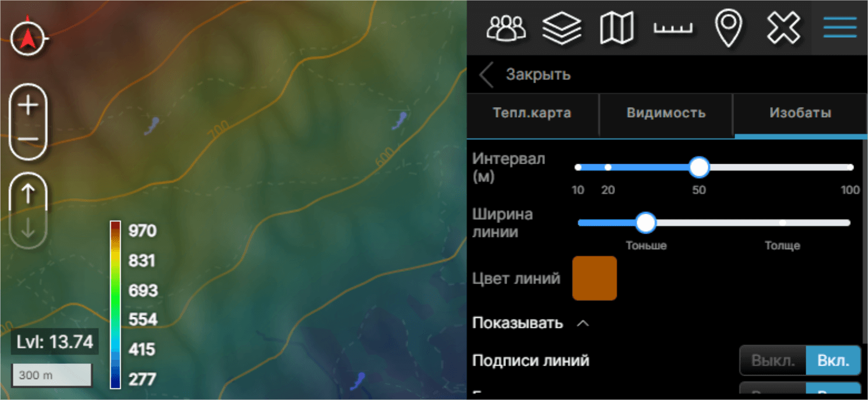868x400 pixels.
Task: Open the hamburger menu
Action: (x=840, y=27)
